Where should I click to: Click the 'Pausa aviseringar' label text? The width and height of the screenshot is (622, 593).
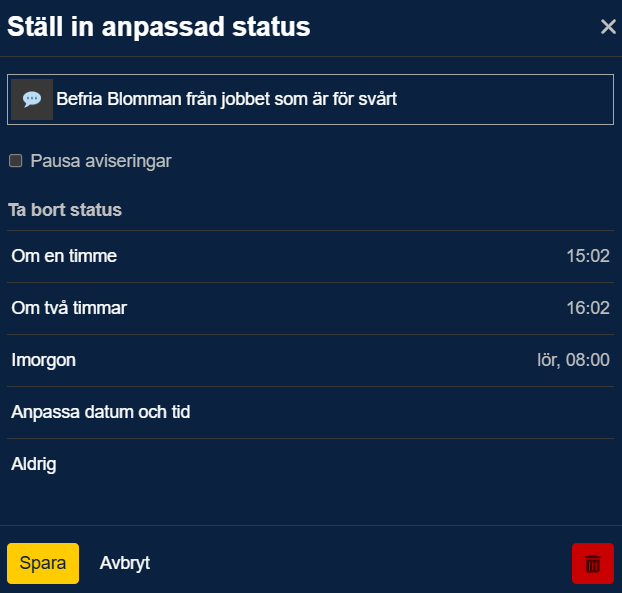[x=101, y=160]
